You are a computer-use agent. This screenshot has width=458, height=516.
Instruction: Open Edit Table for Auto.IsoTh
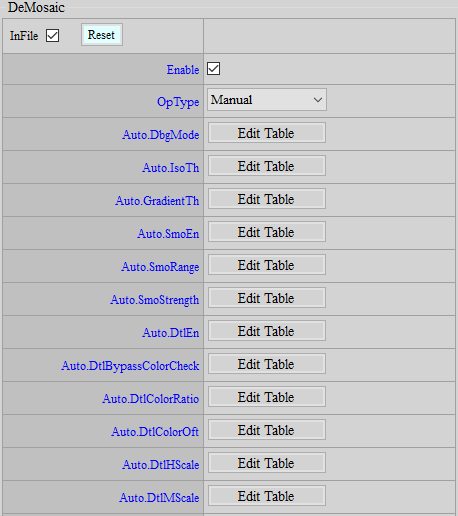(x=267, y=166)
